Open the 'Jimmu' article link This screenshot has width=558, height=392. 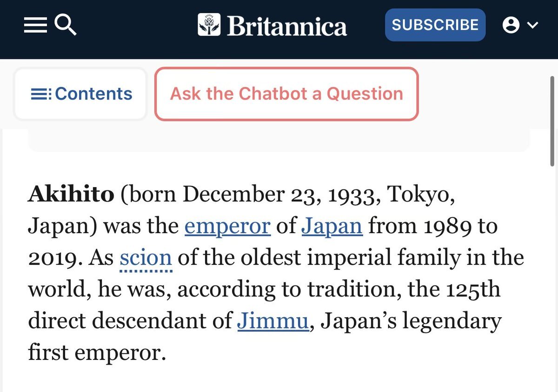click(x=273, y=321)
